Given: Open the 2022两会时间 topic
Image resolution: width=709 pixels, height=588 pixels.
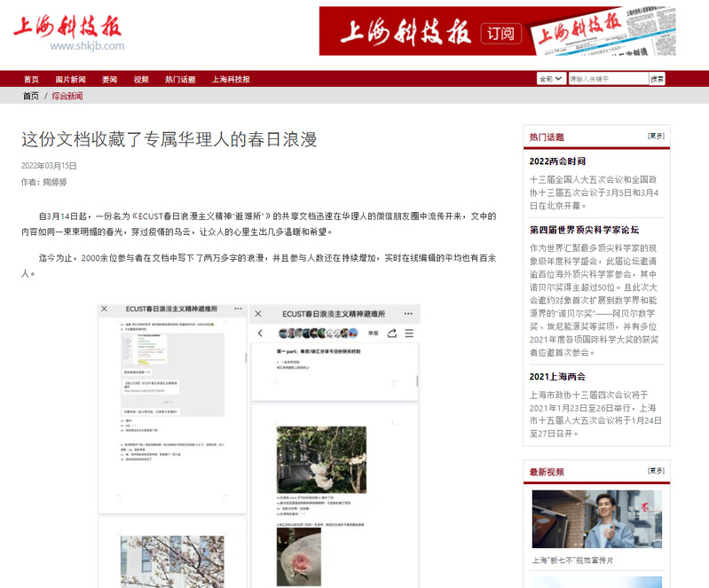Looking at the screenshot, I should (557, 161).
